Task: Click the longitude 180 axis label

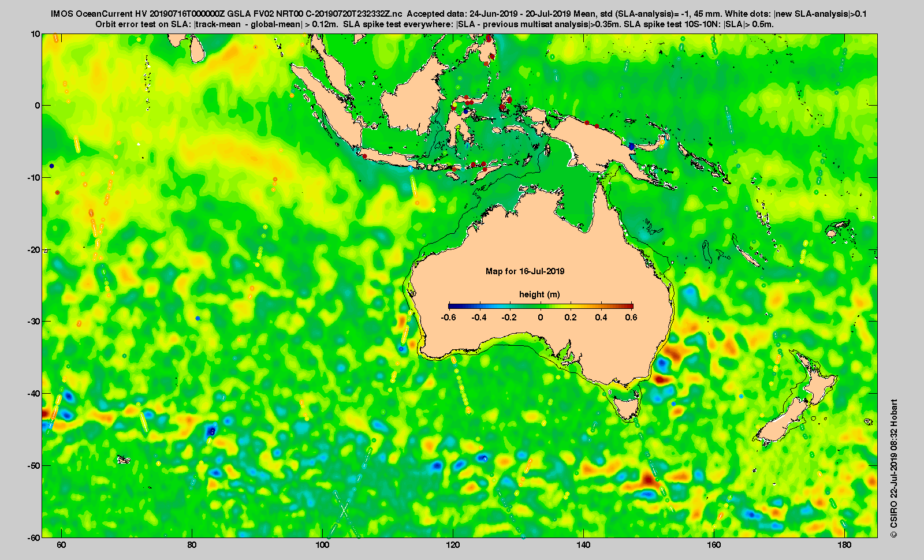Action: pyautogui.click(x=844, y=545)
